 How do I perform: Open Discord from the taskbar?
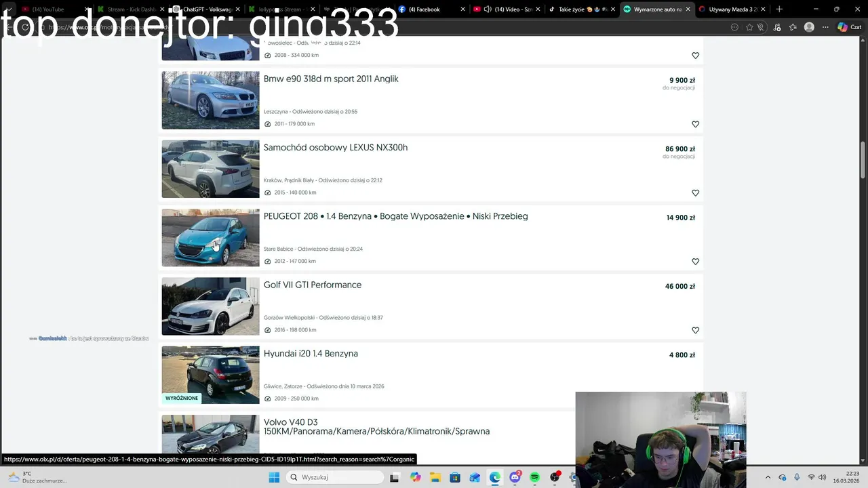[515, 477]
